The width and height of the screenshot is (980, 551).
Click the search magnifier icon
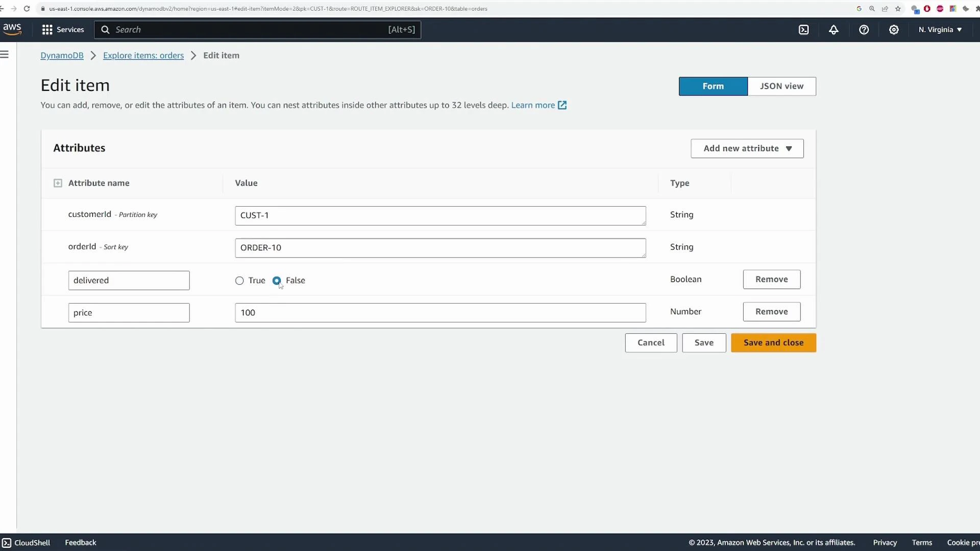pyautogui.click(x=106, y=30)
